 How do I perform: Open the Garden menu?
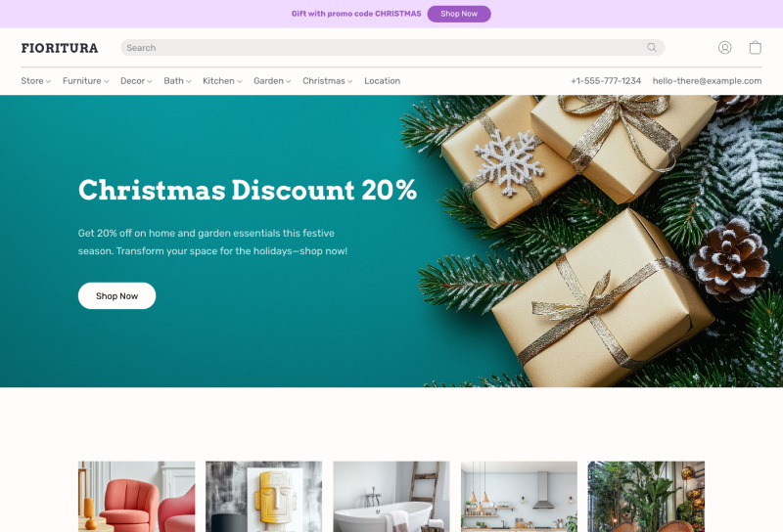coord(272,81)
